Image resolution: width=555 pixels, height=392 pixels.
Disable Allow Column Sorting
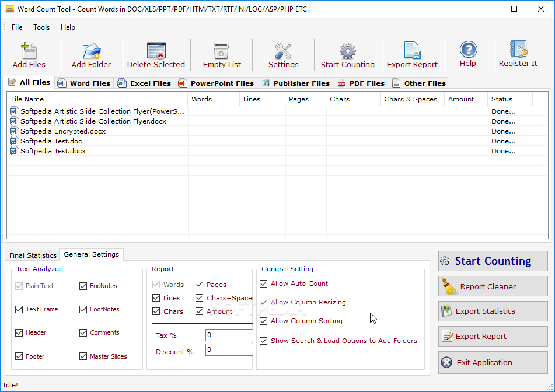[x=263, y=321]
